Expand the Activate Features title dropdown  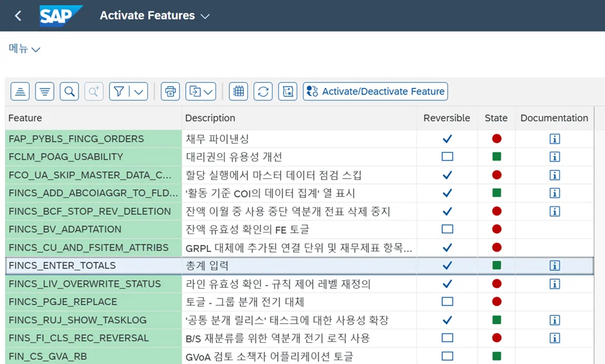click(x=205, y=16)
